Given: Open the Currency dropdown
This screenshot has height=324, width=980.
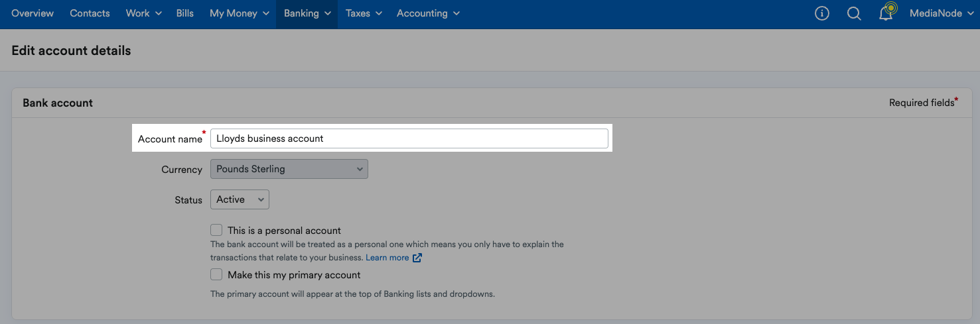Looking at the screenshot, I should (x=289, y=169).
